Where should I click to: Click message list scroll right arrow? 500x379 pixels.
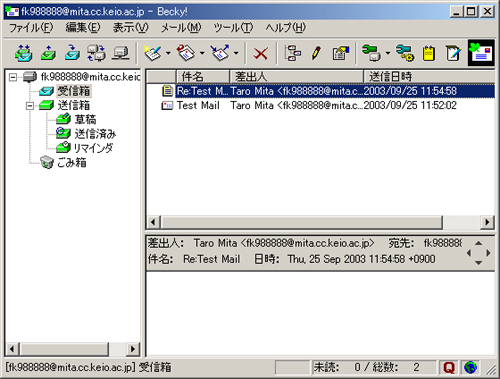[487, 222]
